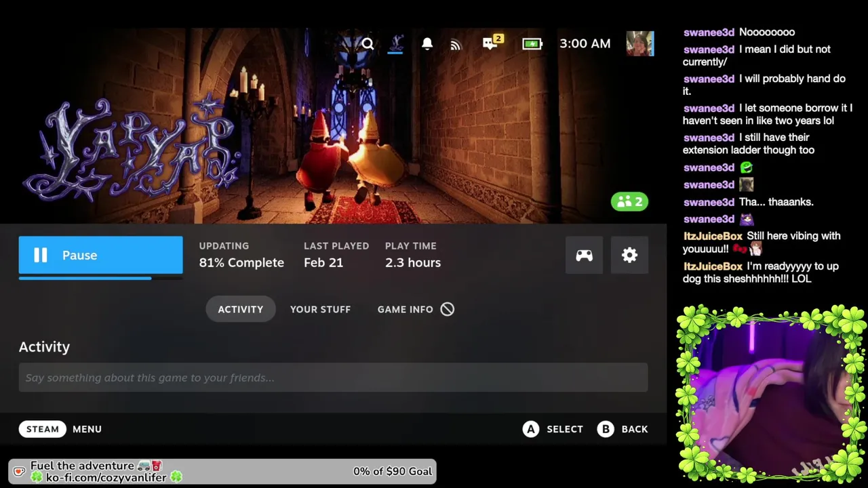Click the ko-fi.com/cozyvanlifer link text

pos(106,477)
